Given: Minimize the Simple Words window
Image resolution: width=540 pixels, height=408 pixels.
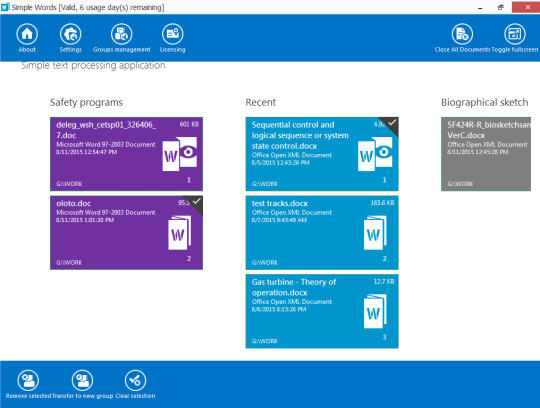Looking at the screenshot, I should [480, 8].
